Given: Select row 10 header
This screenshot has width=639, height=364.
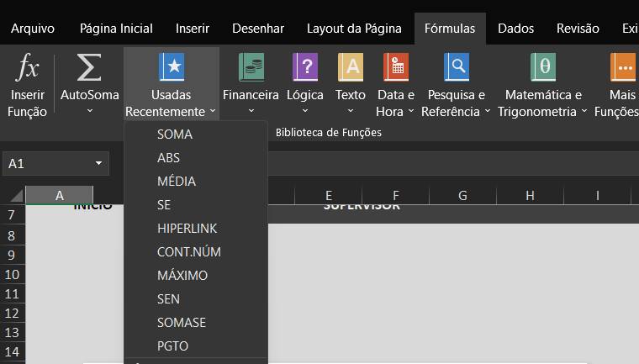Looking at the screenshot, I should [x=13, y=274].
